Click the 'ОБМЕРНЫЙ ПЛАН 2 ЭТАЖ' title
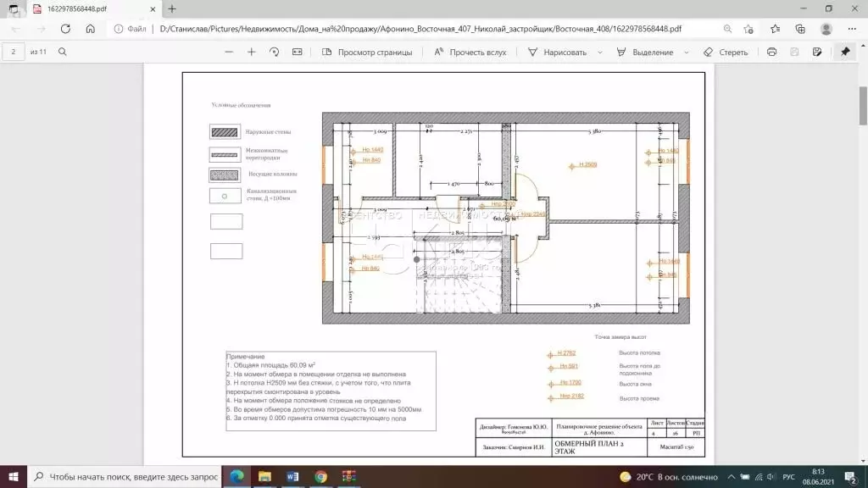 589,447
